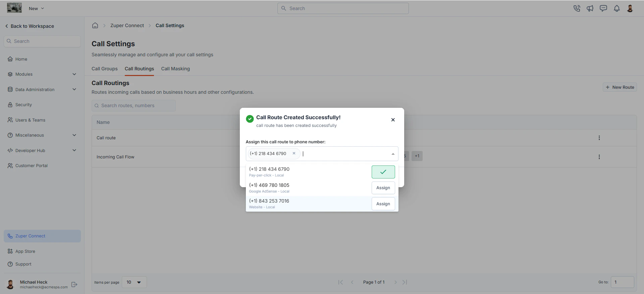
Task: Click Michael Heck user avatar in sidebar
Action: point(10,284)
